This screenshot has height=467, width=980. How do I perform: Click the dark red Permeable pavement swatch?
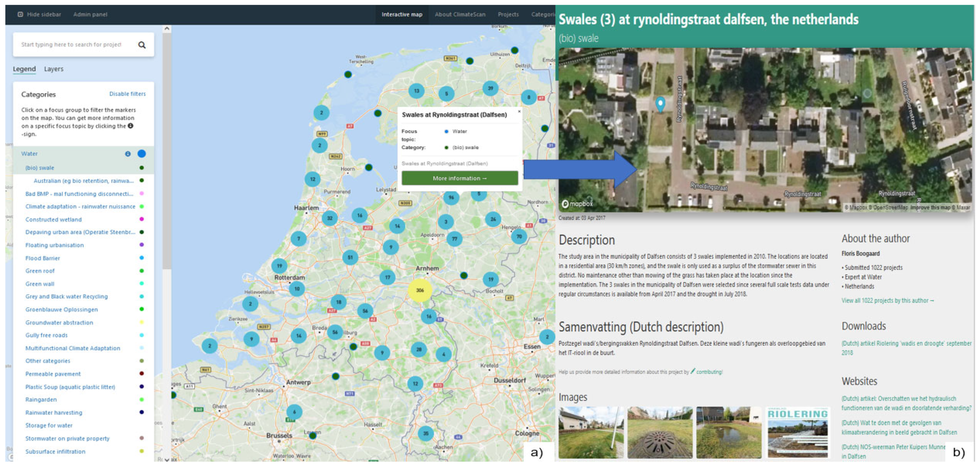(x=141, y=374)
